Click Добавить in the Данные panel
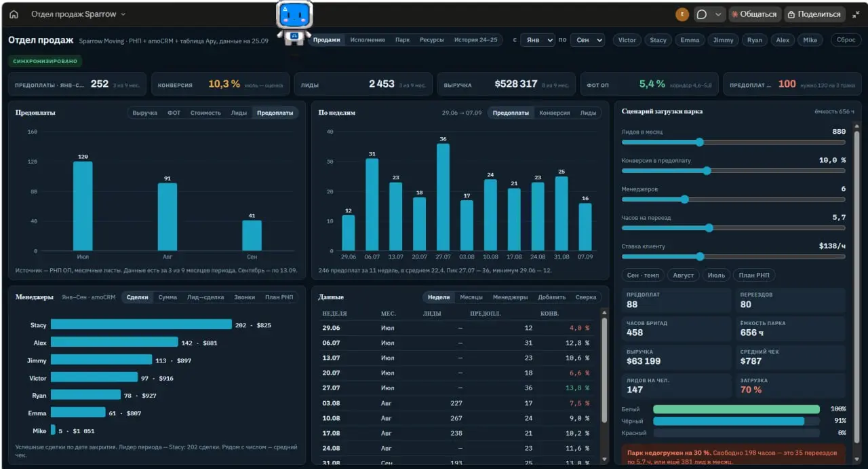This screenshot has height=469, width=868. pyautogui.click(x=552, y=297)
